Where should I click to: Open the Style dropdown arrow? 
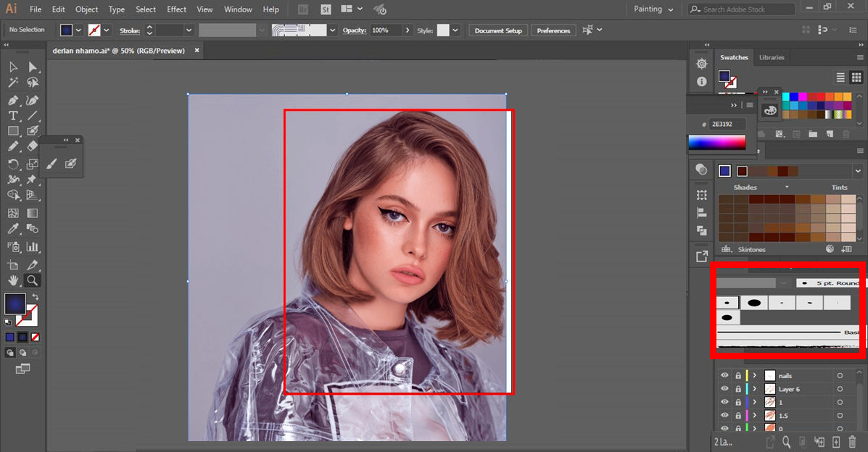click(455, 30)
